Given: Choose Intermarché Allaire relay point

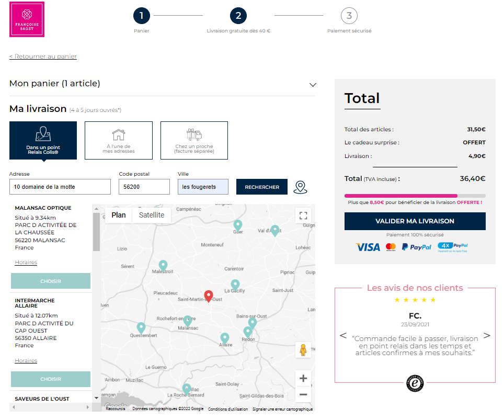Looking at the screenshot, I should tap(51, 379).
